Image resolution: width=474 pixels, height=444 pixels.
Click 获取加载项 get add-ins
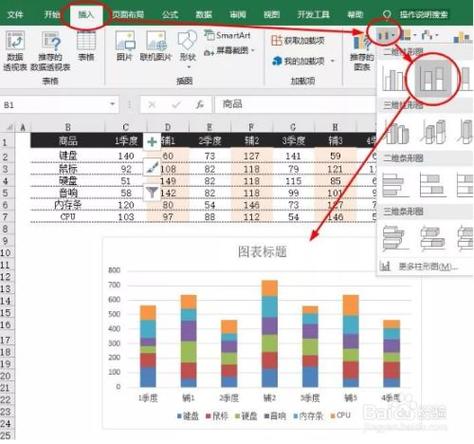[298, 41]
